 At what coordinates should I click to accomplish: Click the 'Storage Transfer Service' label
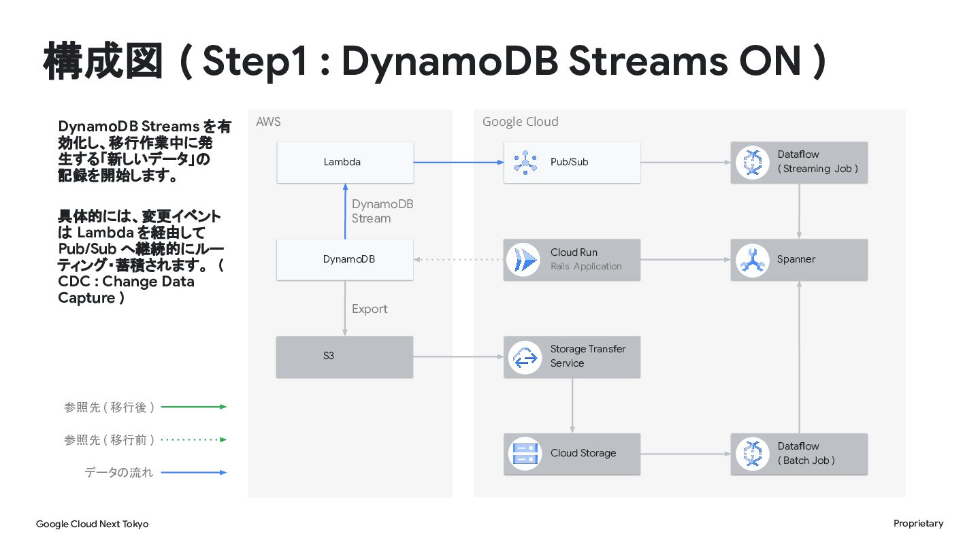click(588, 356)
